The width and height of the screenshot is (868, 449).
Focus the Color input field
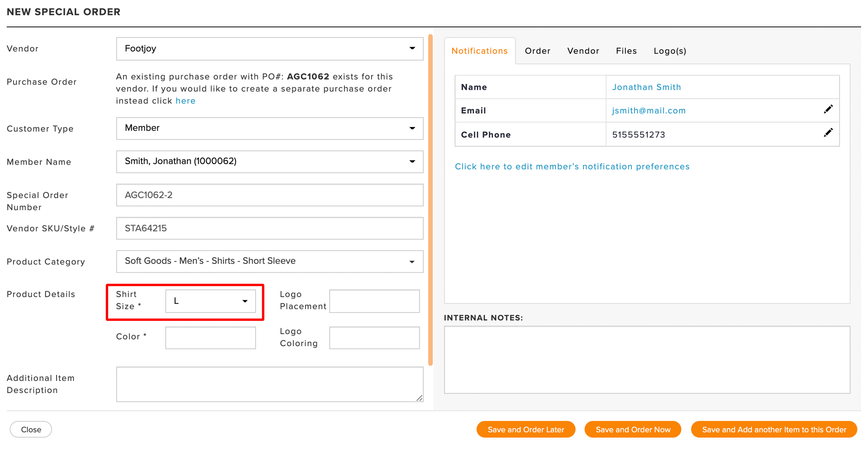click(210, 337)
